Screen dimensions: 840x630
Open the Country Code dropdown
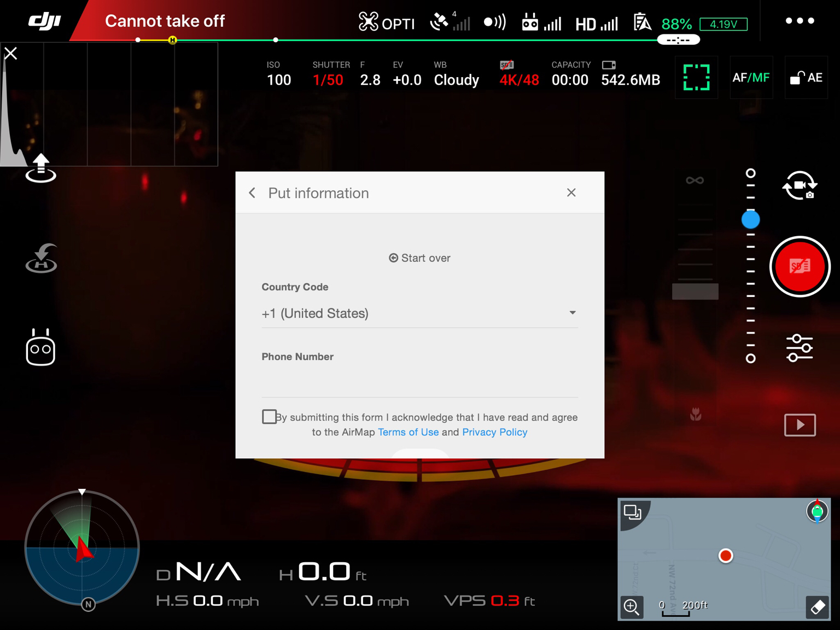pos(419,313)
